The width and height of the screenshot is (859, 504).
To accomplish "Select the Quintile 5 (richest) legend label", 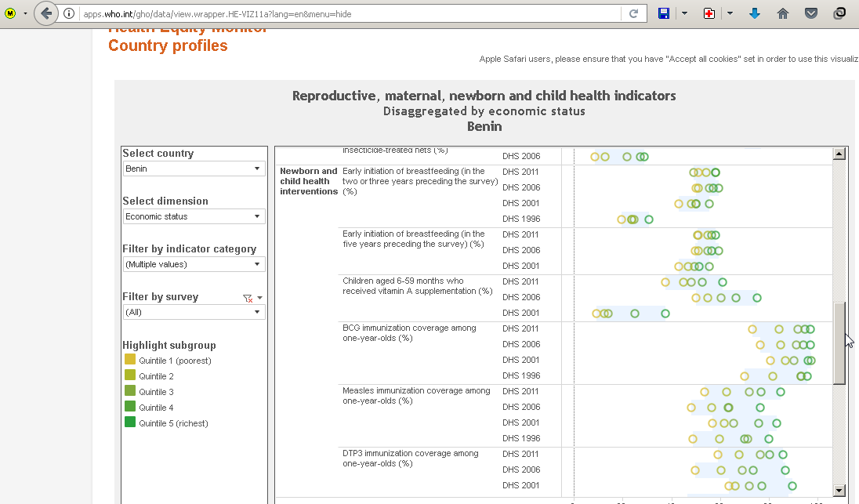I will click(174, 423).
